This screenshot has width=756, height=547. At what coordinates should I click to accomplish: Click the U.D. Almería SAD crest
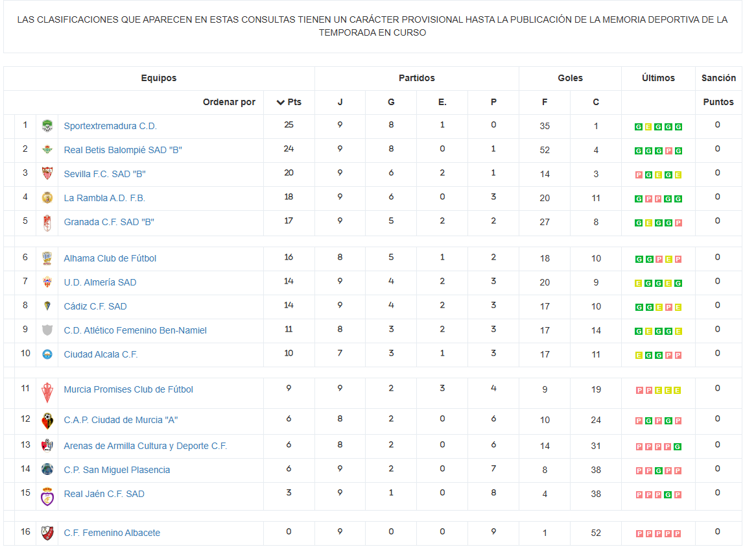(47, 282)
